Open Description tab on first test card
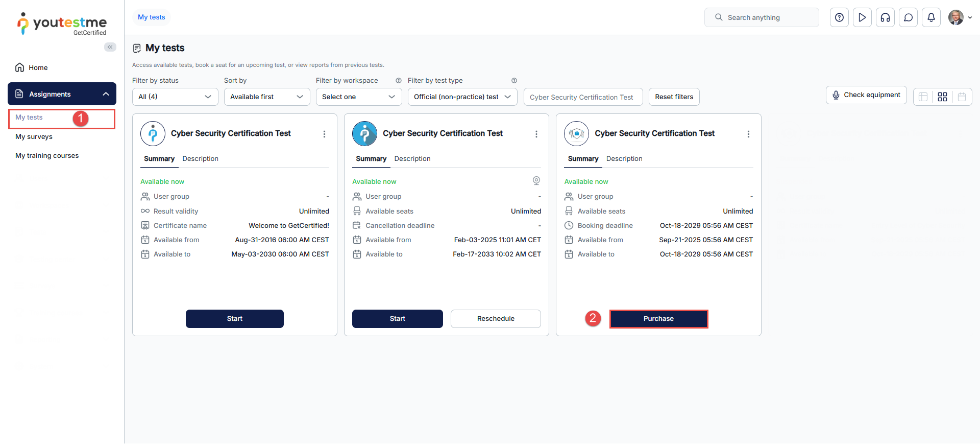The width and height of the screenshot is (980, 444). (x=200, y=159)
